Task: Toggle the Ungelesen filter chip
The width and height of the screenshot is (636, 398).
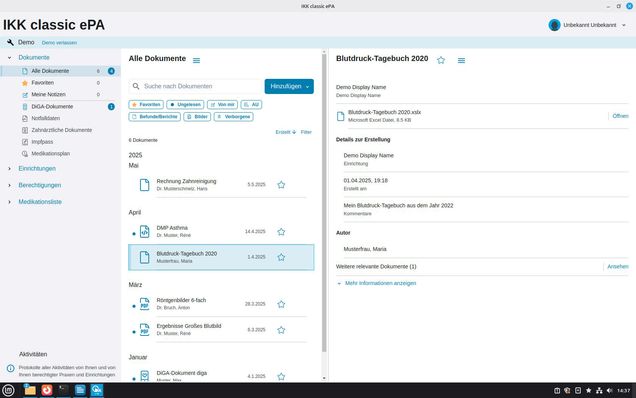Action: pyautogui.click(x=185, y=105)
